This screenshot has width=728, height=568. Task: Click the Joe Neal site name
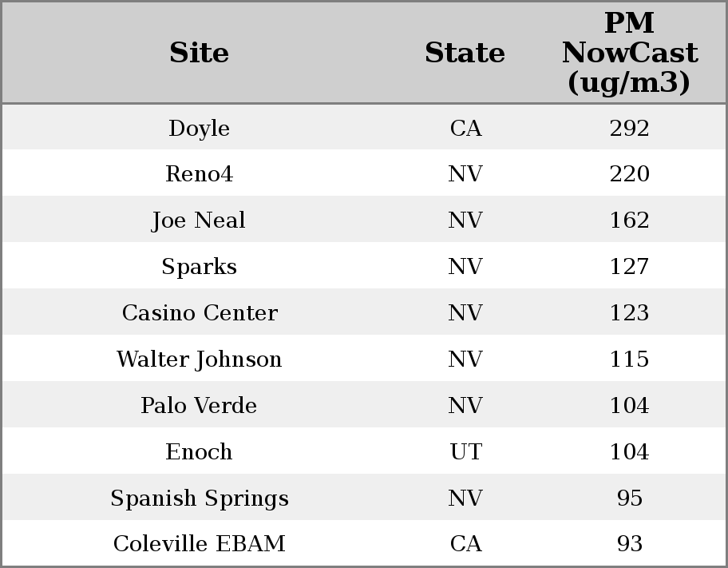click(199, 220)
